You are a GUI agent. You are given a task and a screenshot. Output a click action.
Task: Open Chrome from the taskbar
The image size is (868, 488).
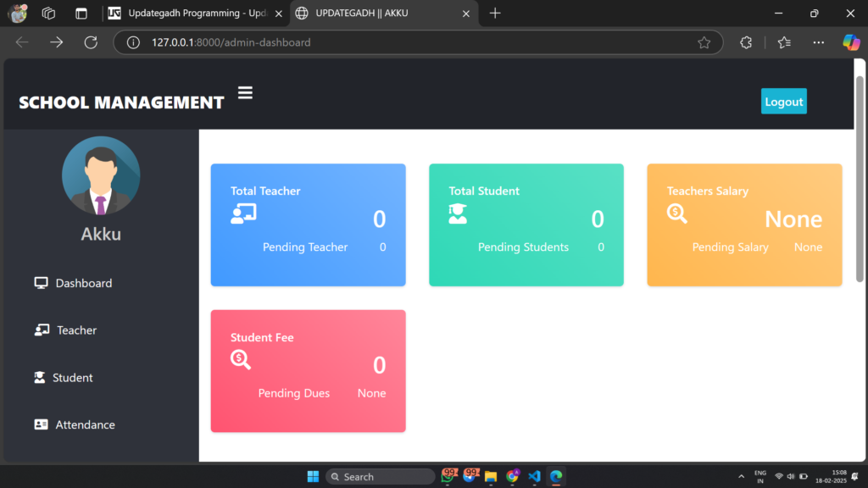pos(513,476)
